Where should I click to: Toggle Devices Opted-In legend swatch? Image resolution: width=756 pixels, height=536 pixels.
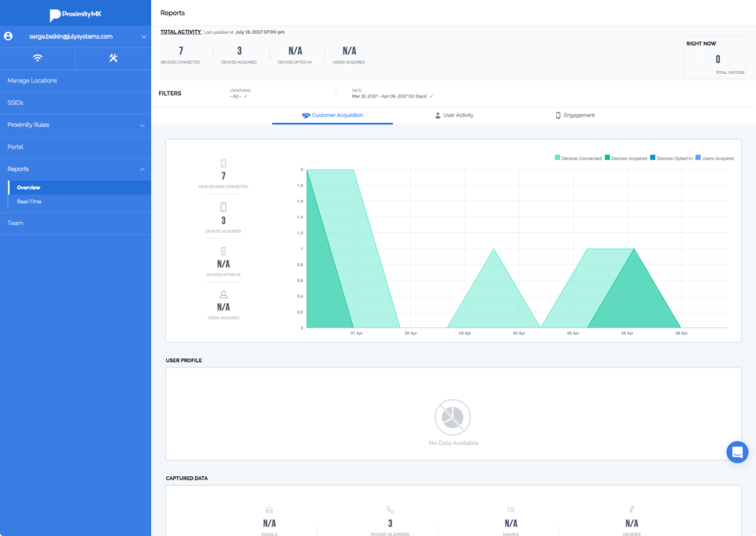point(653,157)
